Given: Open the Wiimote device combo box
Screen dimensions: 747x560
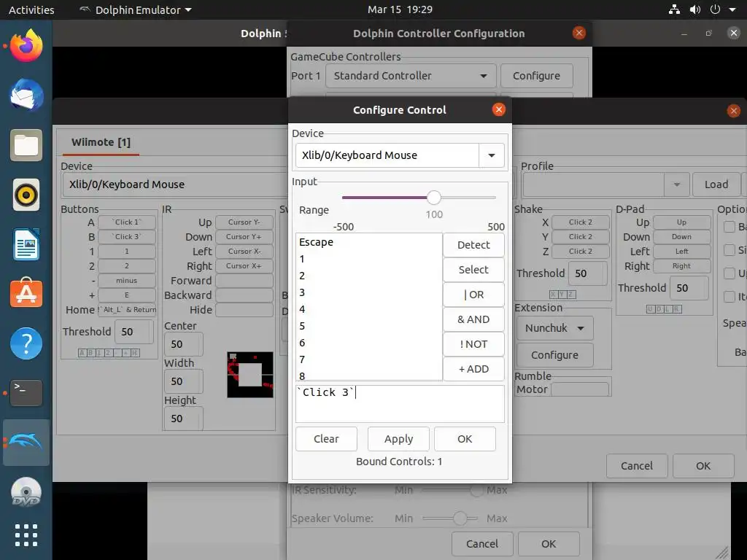Looking at the screenshot, I should click(175, 184).
